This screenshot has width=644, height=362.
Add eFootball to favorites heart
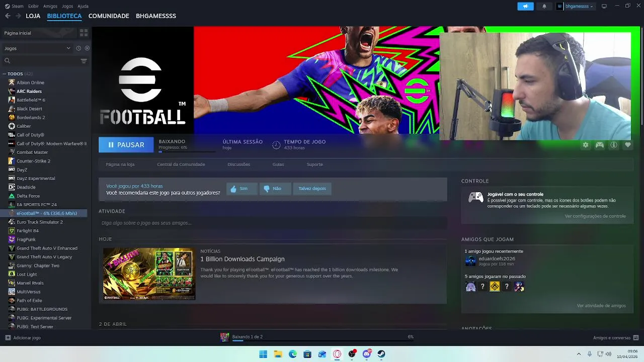coord(628,145)
